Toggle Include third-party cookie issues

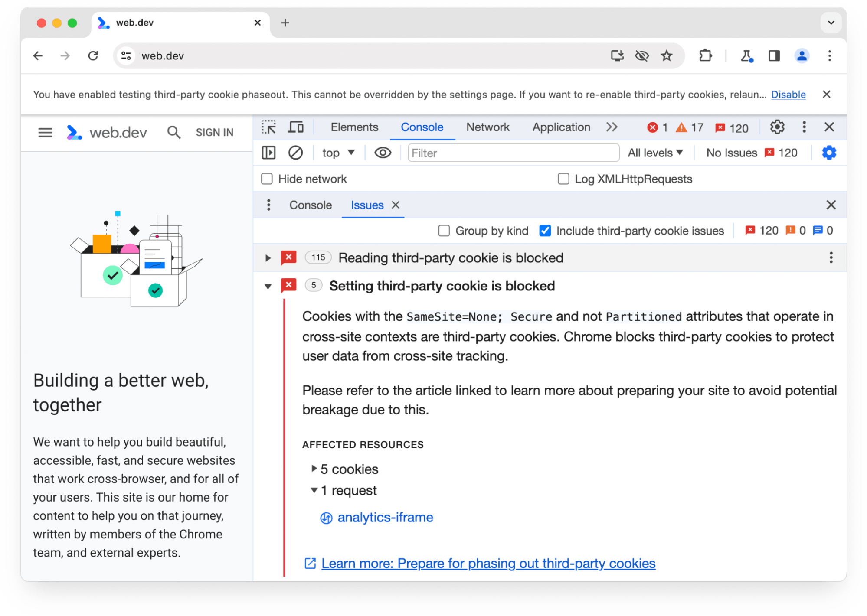click(x=545, y=231)
